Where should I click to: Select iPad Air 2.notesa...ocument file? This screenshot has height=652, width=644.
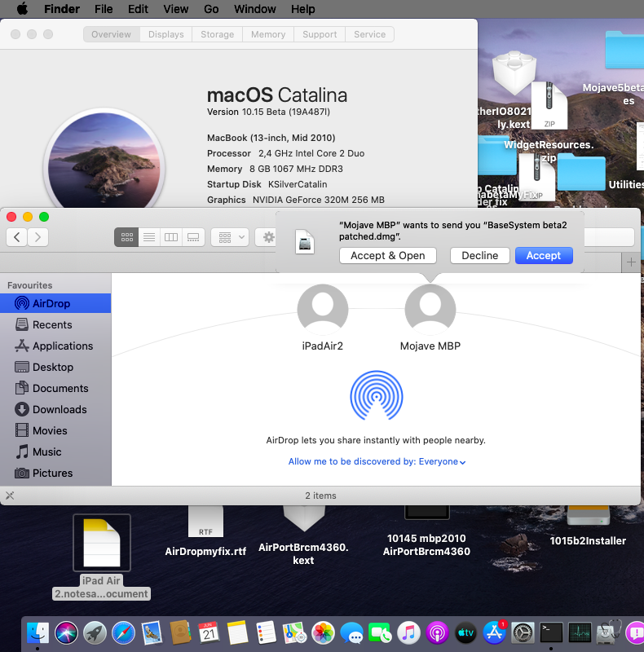pyautogui.click(x=102, y=557)
